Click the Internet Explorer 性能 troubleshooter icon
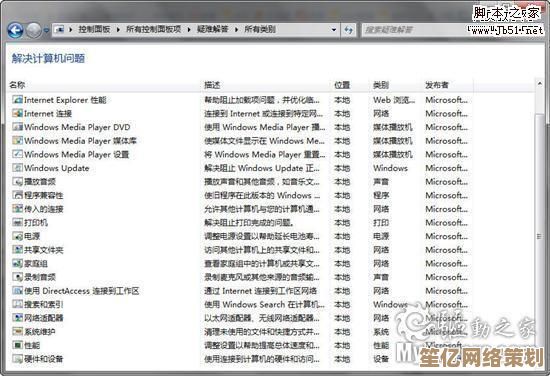 17,100
